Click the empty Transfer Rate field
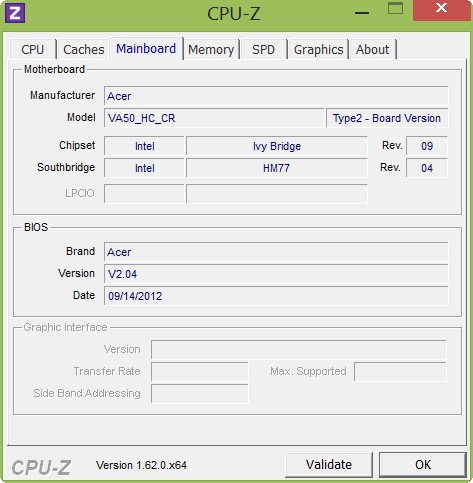The image size is (473, 483). click(200, 371)
